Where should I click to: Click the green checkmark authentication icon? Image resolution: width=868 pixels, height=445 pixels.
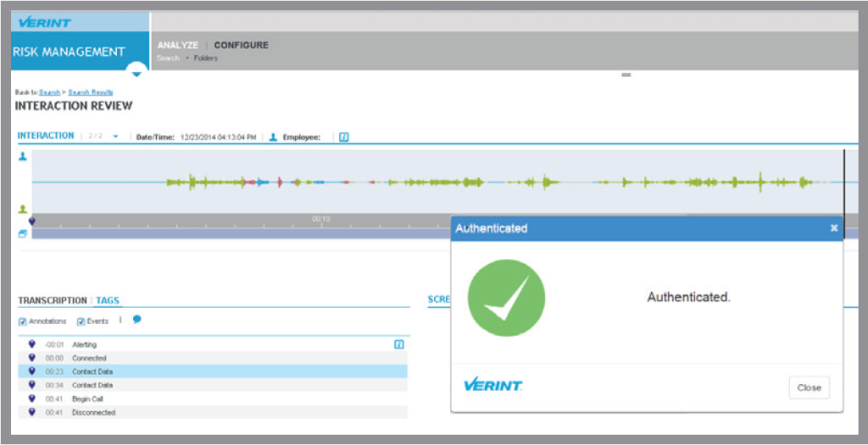pyautogui.click(x=507, y=298)
